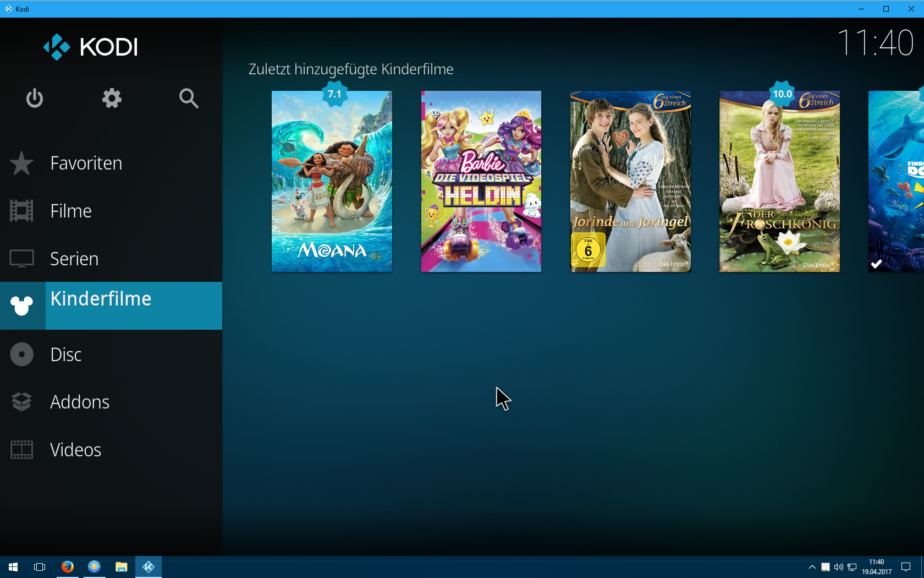Click the 11:40 Kodi clock

875,43
